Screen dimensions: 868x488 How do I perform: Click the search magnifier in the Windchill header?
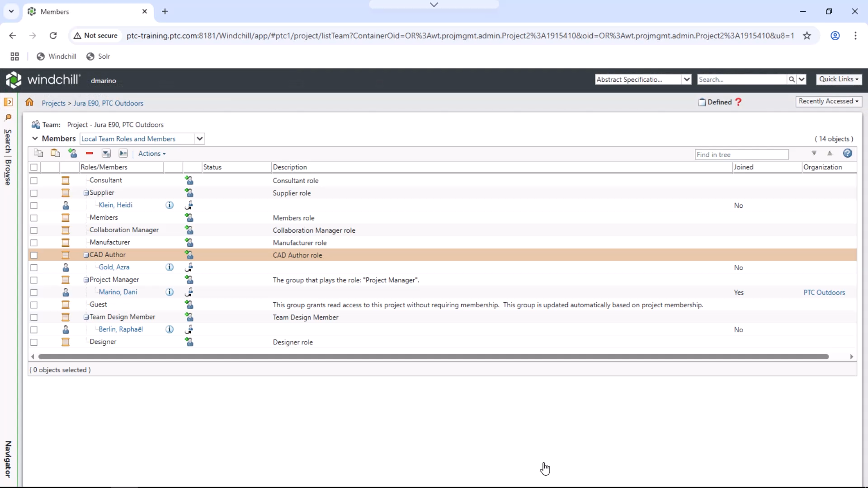tap(792, 80)
